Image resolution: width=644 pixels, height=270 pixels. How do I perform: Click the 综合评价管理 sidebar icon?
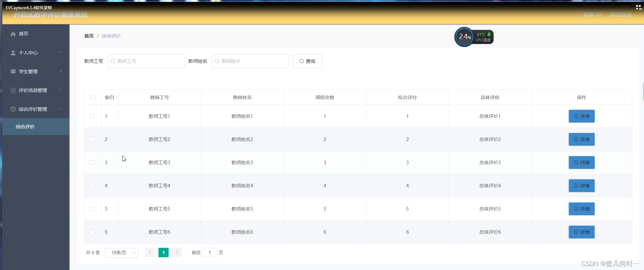pyautogui.click(x=13, y=109)
